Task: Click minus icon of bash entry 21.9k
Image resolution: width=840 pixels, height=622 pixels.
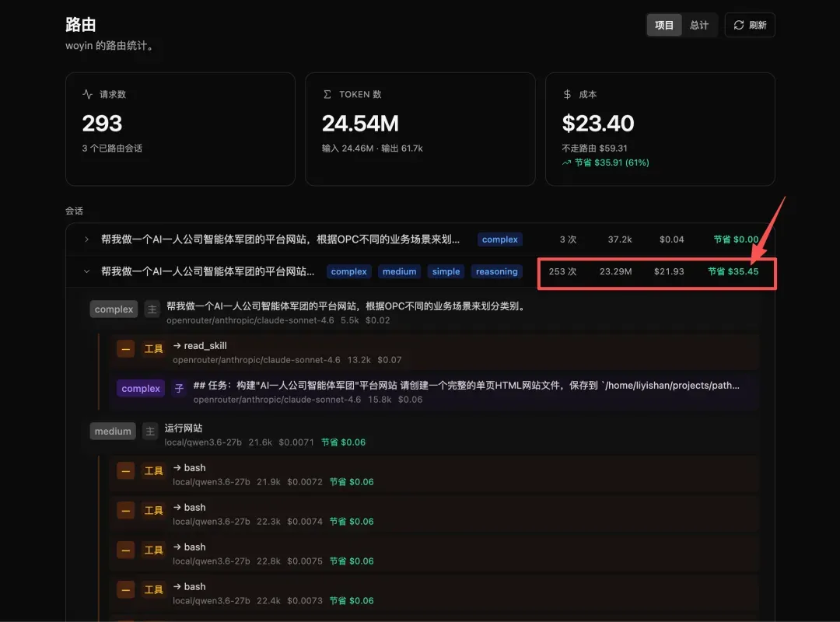Action: tap(125, 471)
